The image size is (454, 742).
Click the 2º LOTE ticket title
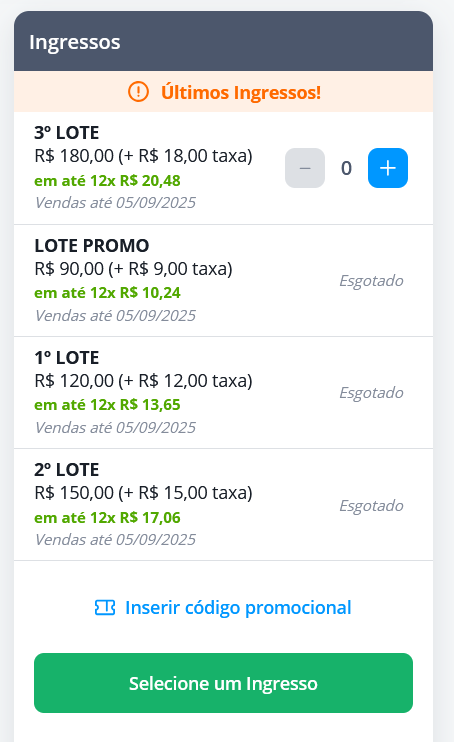click(x=67, y=470)
